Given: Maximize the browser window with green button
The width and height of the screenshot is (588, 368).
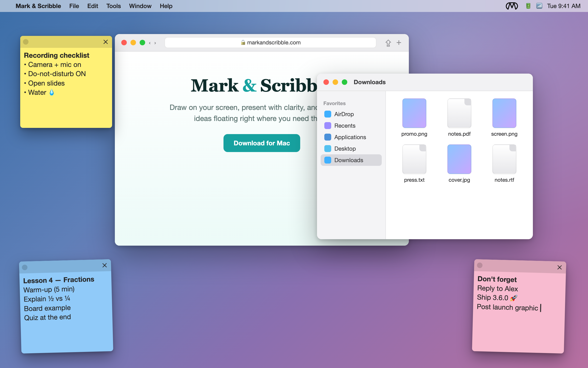Looking at the screenshot, I should [142, 43].
